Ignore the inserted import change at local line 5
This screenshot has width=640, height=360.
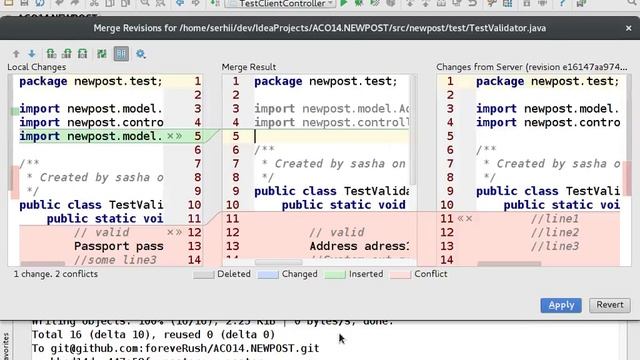pos(170,136)
